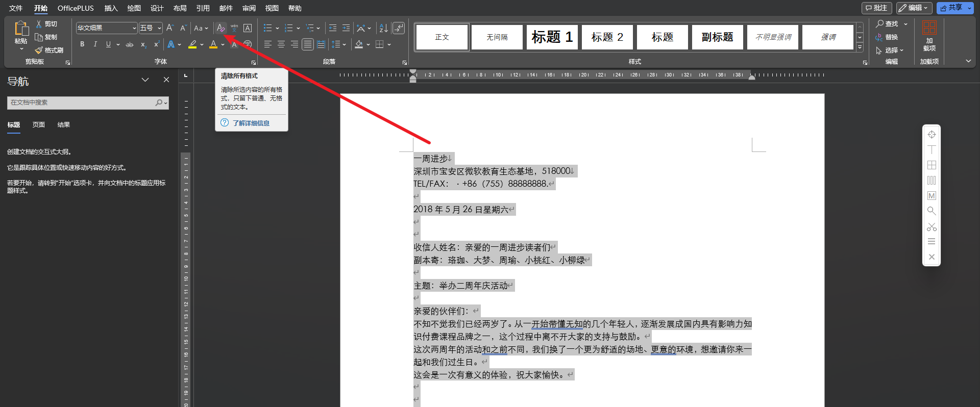This screenshot has height=407, width=980.
Task: Click the grid table icon in the floating side toolbar
Action: pyautogui.click(x=932, y=165)
